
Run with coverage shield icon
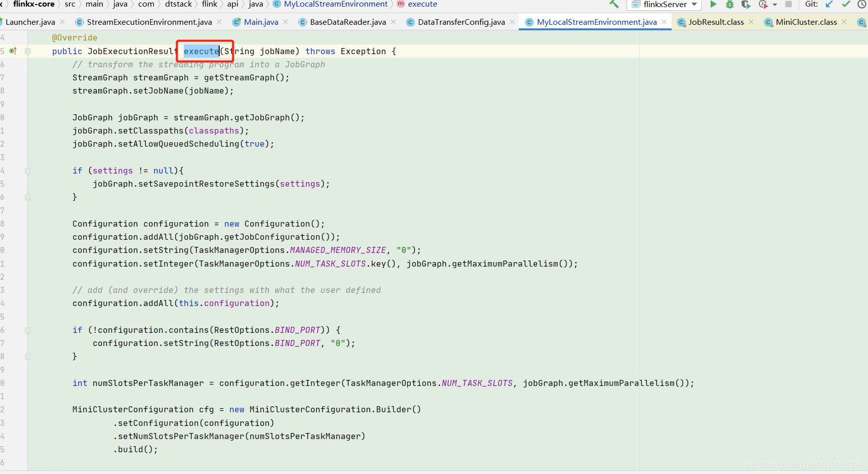(x=746, y=4)
